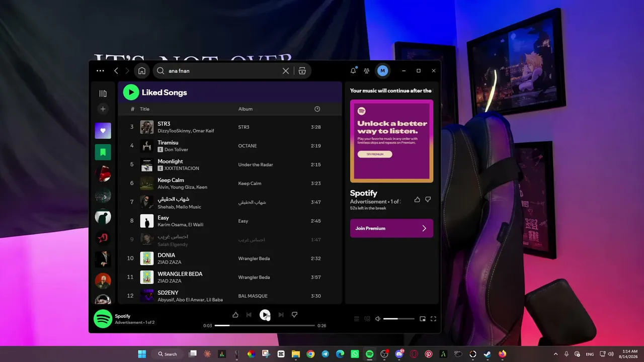644x362 pixels.
Task: Like the ad in the right panel
Action: 417,200
